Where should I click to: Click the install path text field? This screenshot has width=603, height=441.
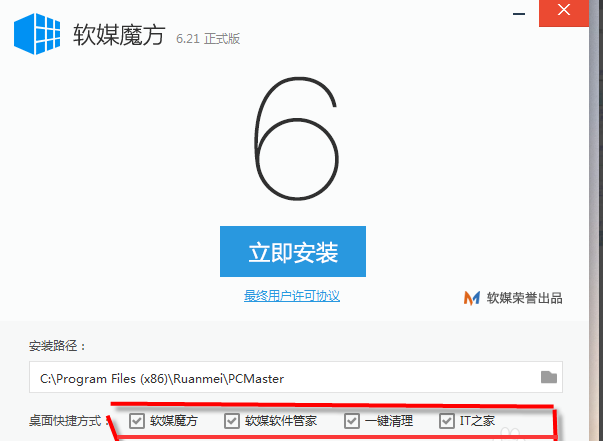[280, 377]
